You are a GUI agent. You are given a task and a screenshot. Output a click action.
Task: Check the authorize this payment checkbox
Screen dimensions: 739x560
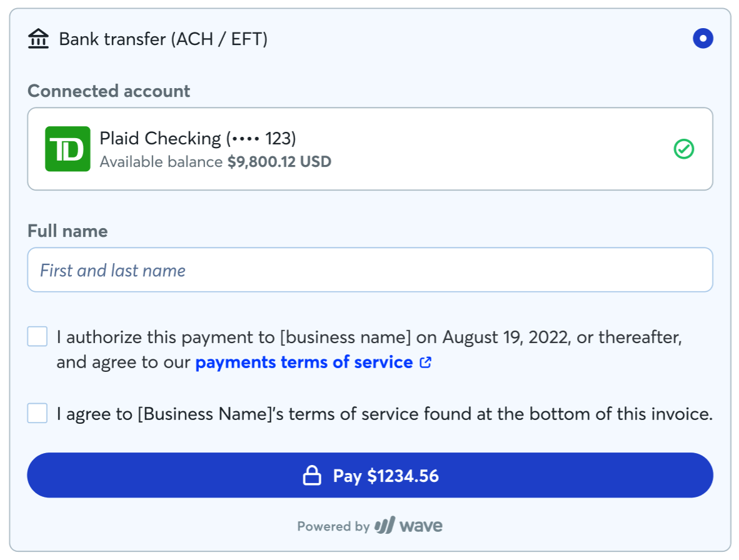coord(38,337)
